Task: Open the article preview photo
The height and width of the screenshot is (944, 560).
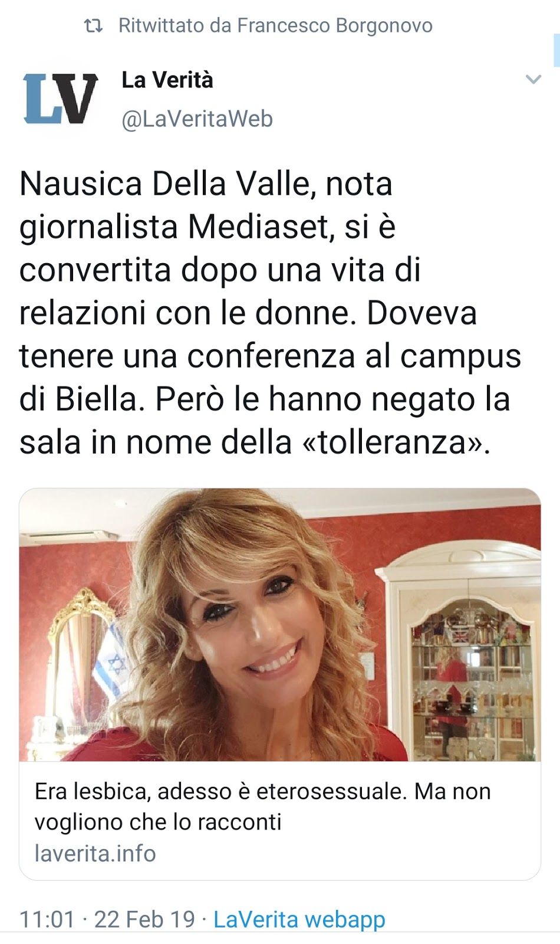Action: [280, 625]
